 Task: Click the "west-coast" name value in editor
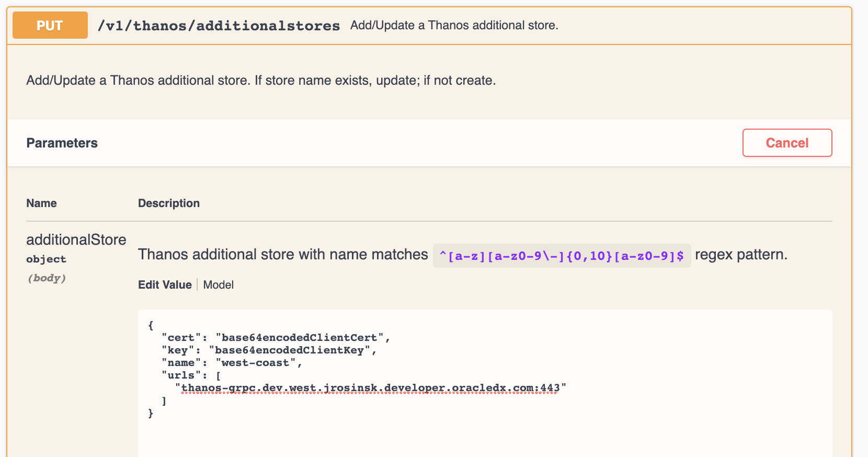click(259, 363)
